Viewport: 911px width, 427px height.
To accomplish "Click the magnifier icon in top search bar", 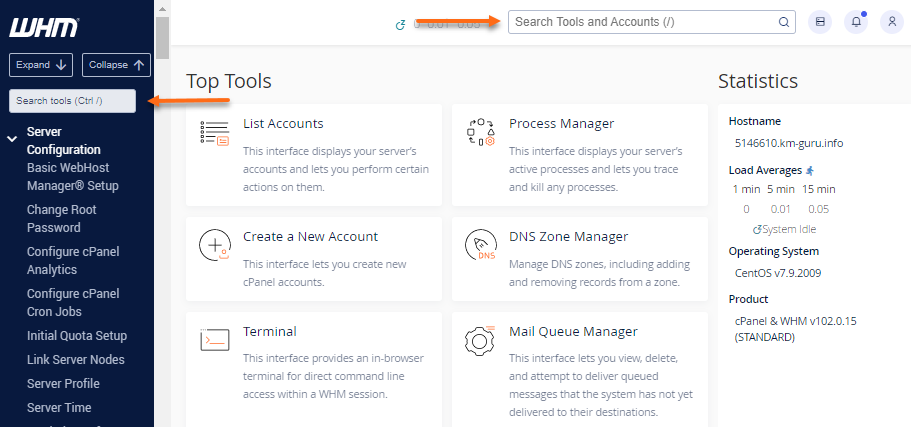I will (784, 22).
